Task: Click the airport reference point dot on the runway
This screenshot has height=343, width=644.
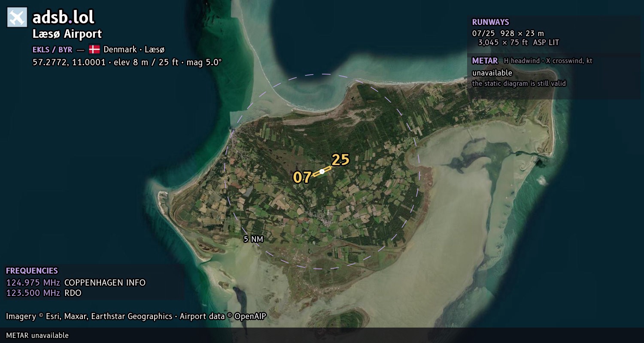Action: (x=322, y=171)
